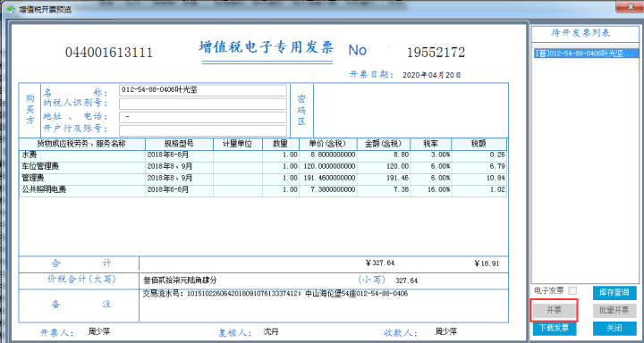
Task: Click the 名称 input field
Action: 203,90
